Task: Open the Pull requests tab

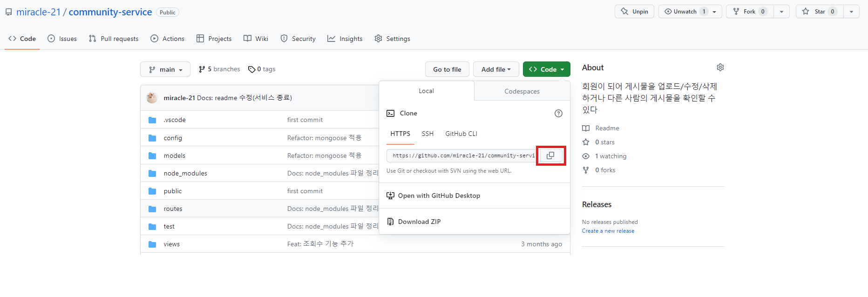Action: tap(114, 39)
